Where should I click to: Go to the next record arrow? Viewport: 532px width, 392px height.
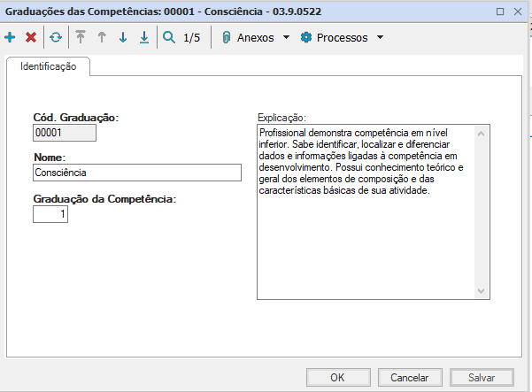pos(123,38)
